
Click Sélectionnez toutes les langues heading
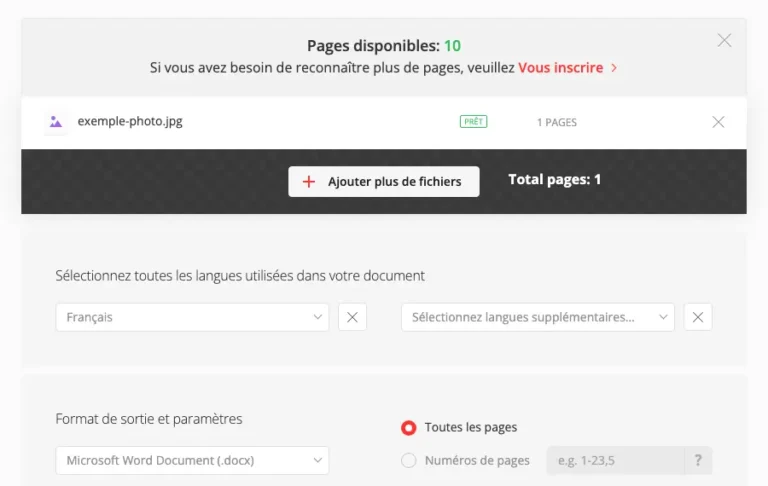[x=240, y=276]
